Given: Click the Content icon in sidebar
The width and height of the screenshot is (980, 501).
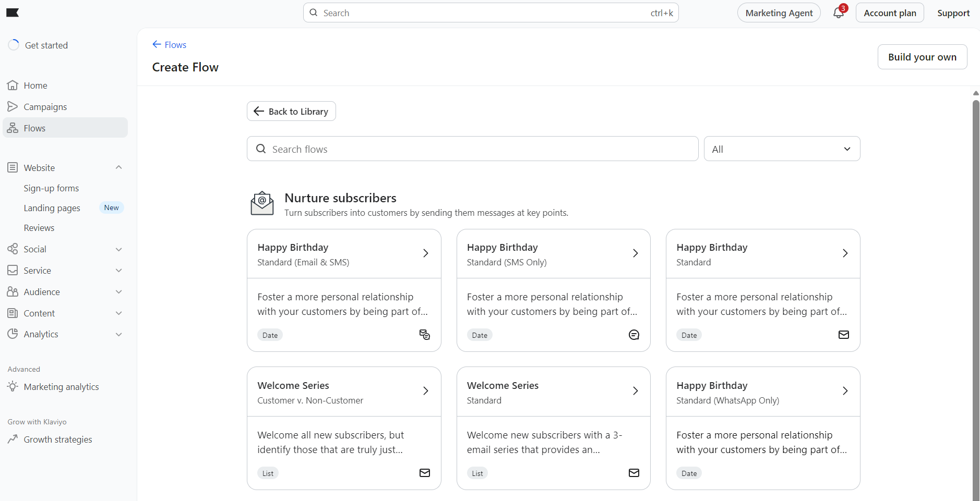Looking at the screenshot, I should (13, 313).
